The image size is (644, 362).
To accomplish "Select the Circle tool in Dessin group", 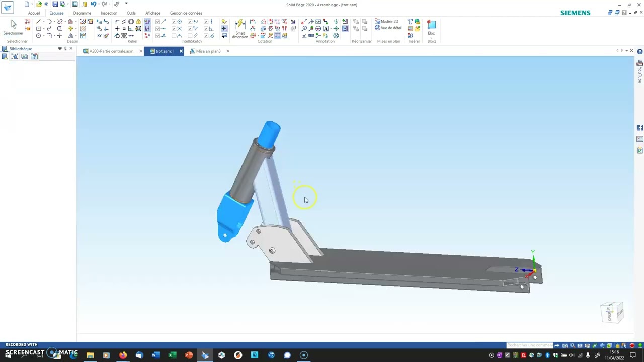I will pyautogui.click(x=38, y=36).
